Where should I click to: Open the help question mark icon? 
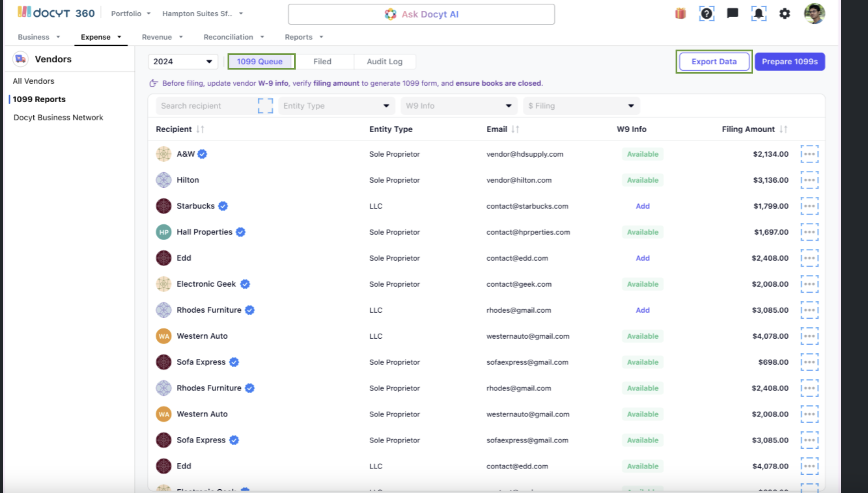tap(706, 14)
